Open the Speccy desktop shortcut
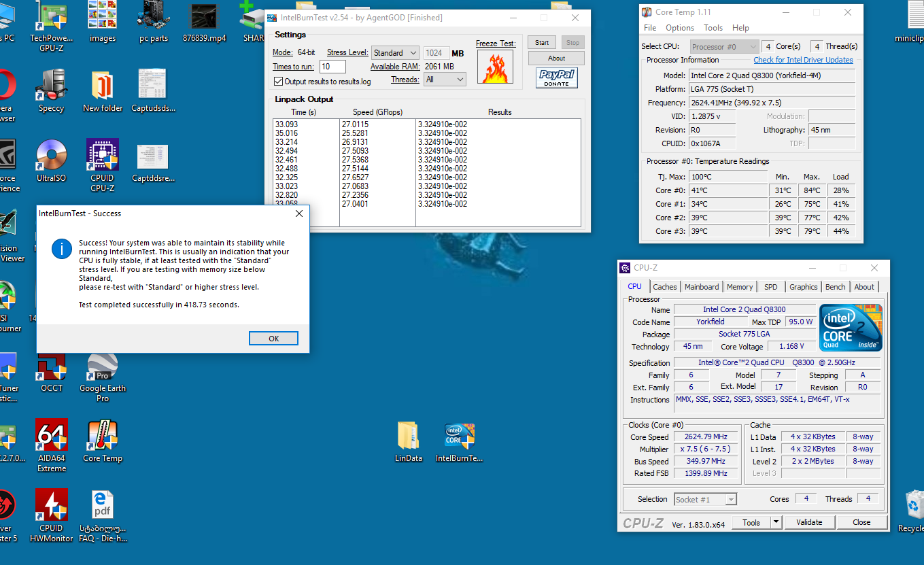Viewport: 924px width, 565px height. [52, 86]
